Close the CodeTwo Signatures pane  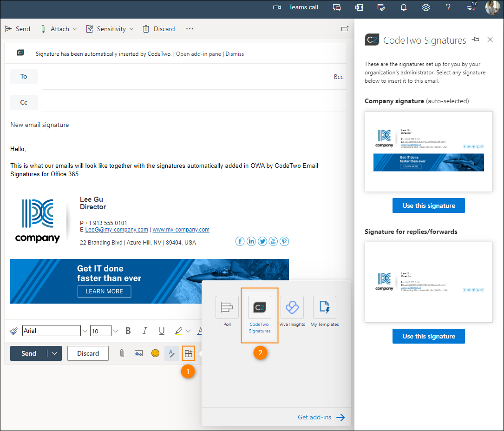click(x=490, y=40)
